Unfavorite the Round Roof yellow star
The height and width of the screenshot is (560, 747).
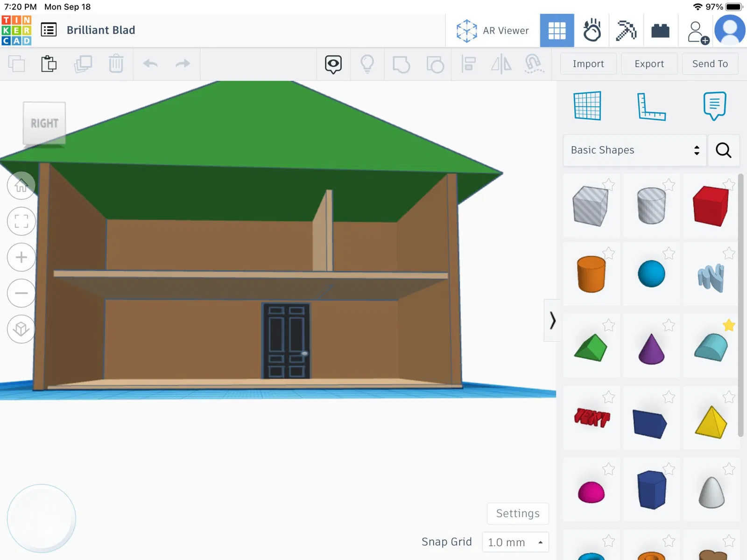tap(729, 325)
